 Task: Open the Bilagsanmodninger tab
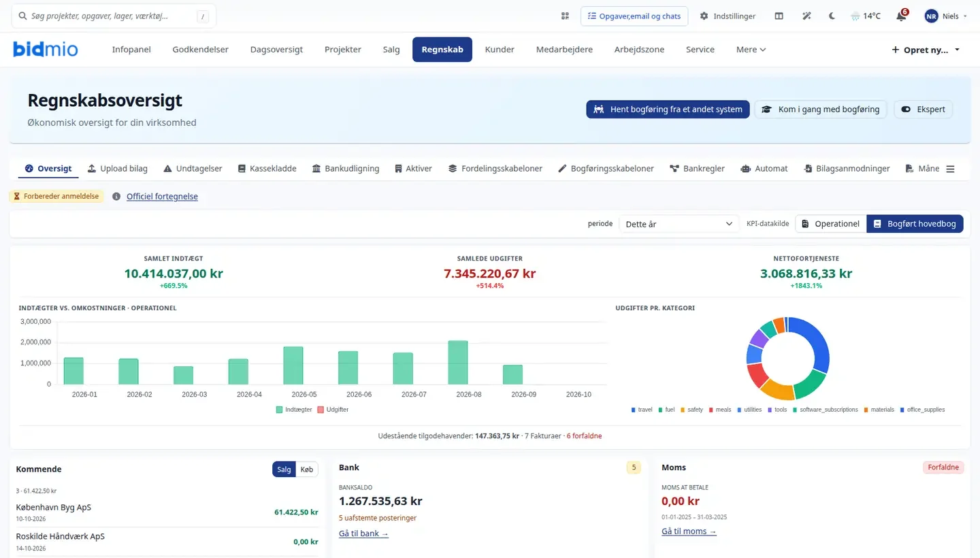(x=846, y=168)
